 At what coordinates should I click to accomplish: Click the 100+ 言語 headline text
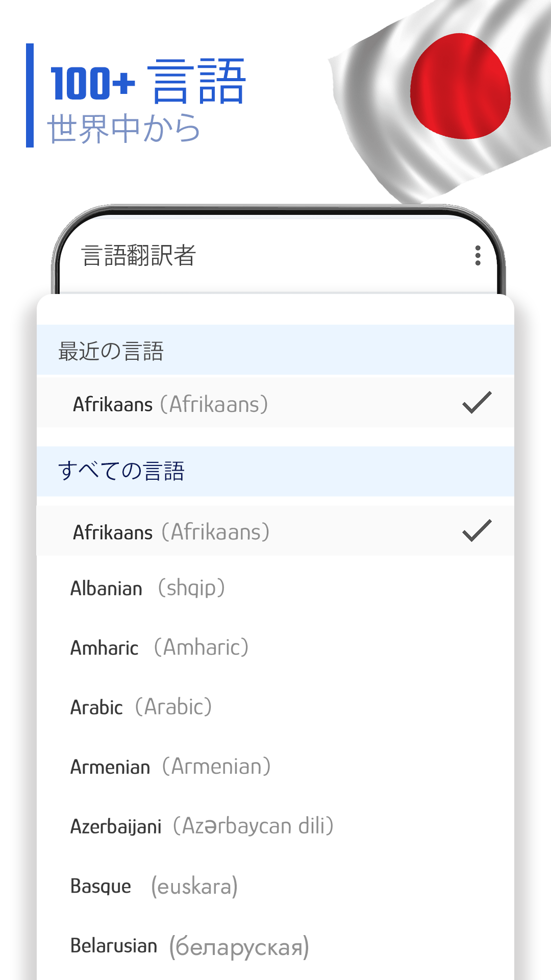(x=148, y=82)
